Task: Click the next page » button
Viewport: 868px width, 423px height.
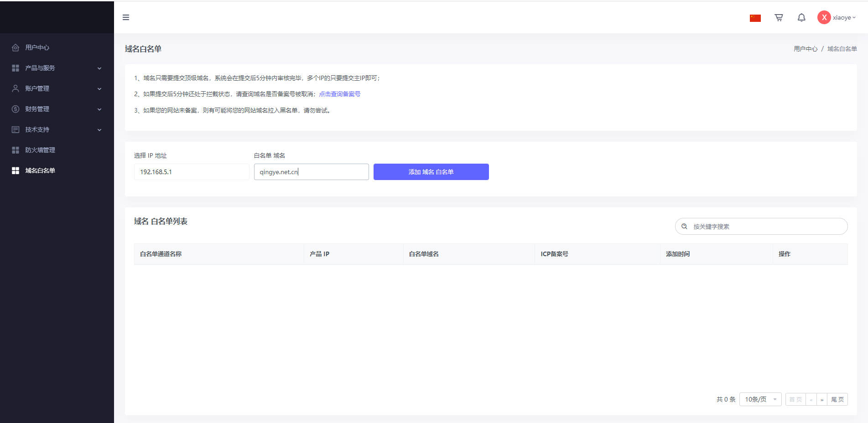Action: (x=822, y=399)
